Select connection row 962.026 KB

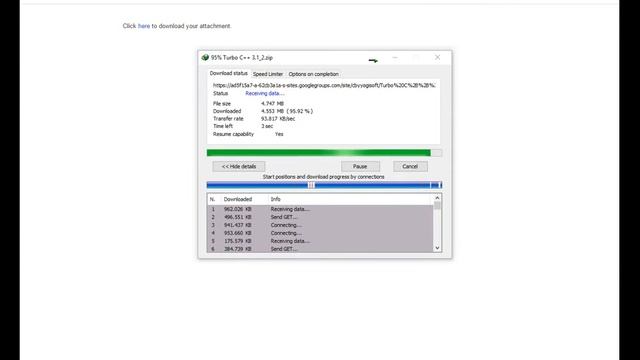(320, 209)
